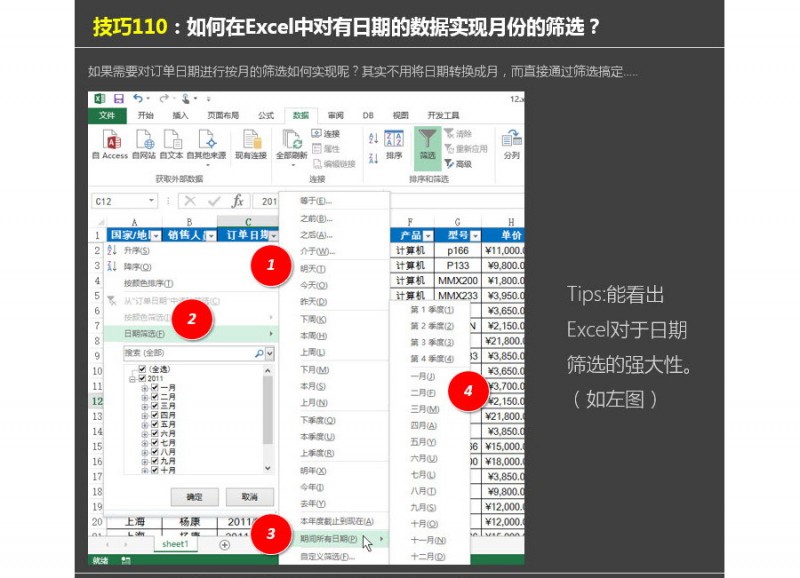Click inside the 搜索 (全部) search field

tap(189, 353)
